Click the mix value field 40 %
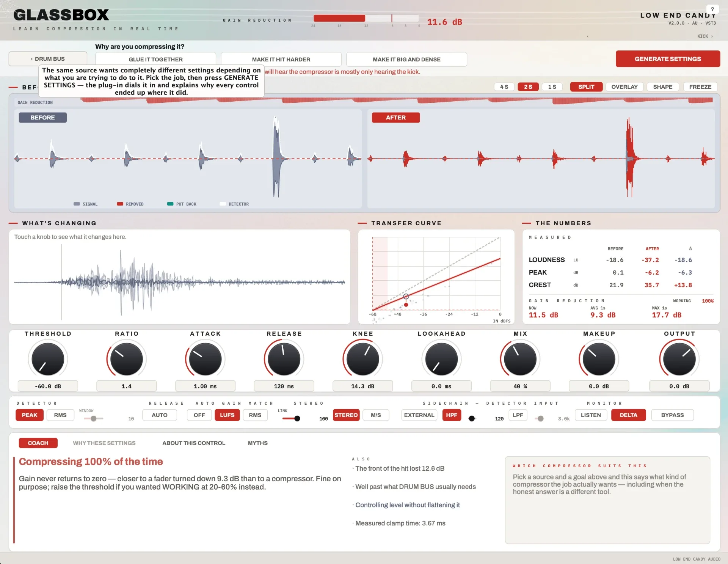The height and width of the screenshot is (564, 728). point(520,386)
